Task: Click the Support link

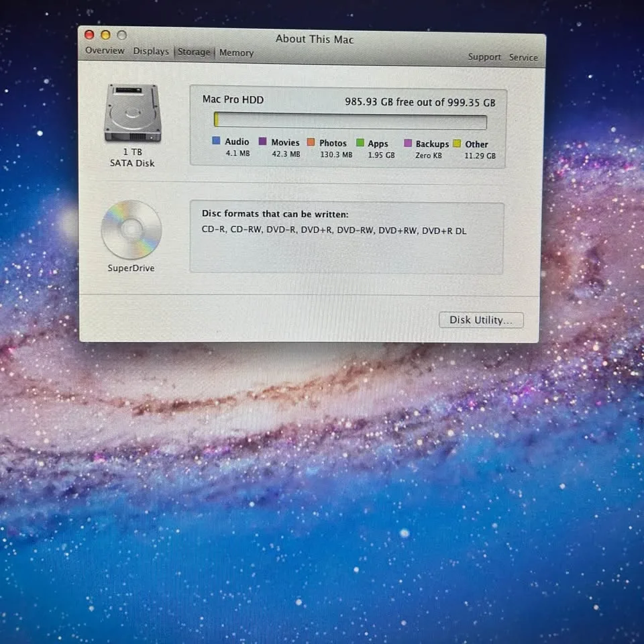Action: click(x=484, y=57)
